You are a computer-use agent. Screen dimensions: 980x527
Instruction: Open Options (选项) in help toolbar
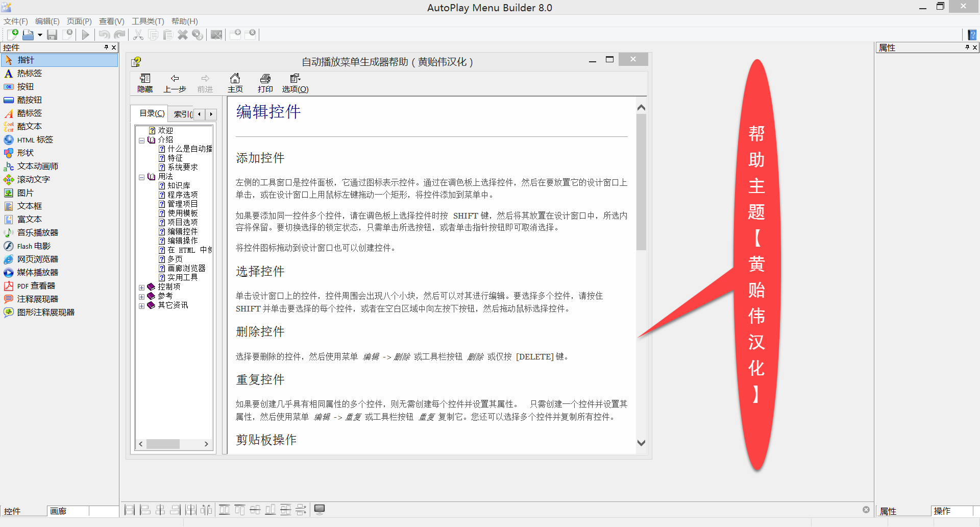(296, 83)
